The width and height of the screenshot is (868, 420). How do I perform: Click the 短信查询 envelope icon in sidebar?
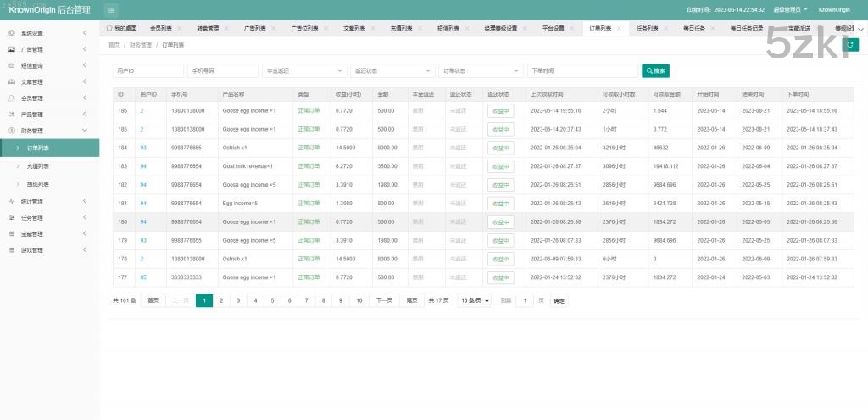point(11,65)
